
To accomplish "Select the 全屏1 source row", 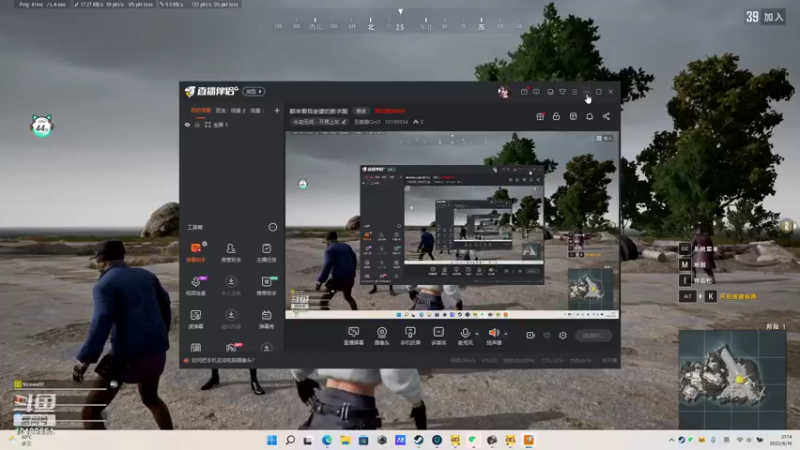I will (x=232, y=124).
